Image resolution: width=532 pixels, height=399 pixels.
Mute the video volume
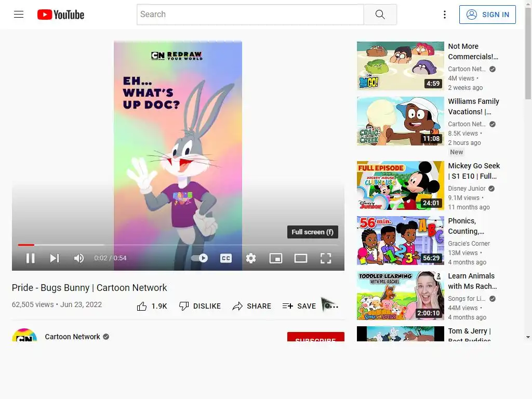tap(79, 258)
